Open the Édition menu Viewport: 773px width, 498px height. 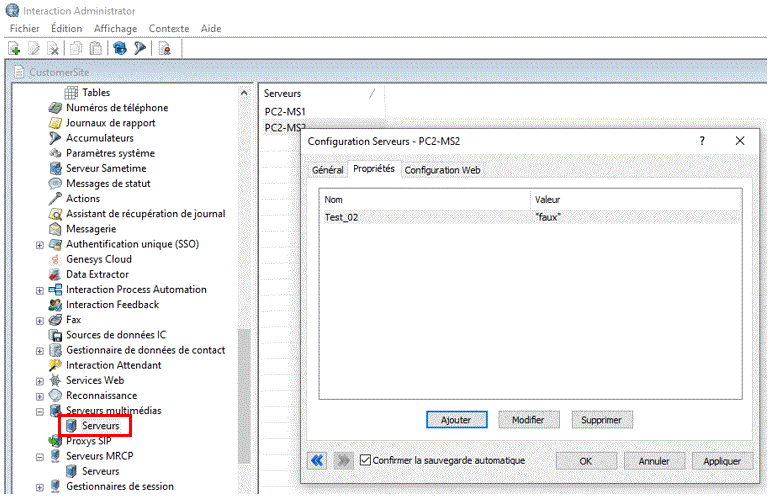tap(67, 29)
